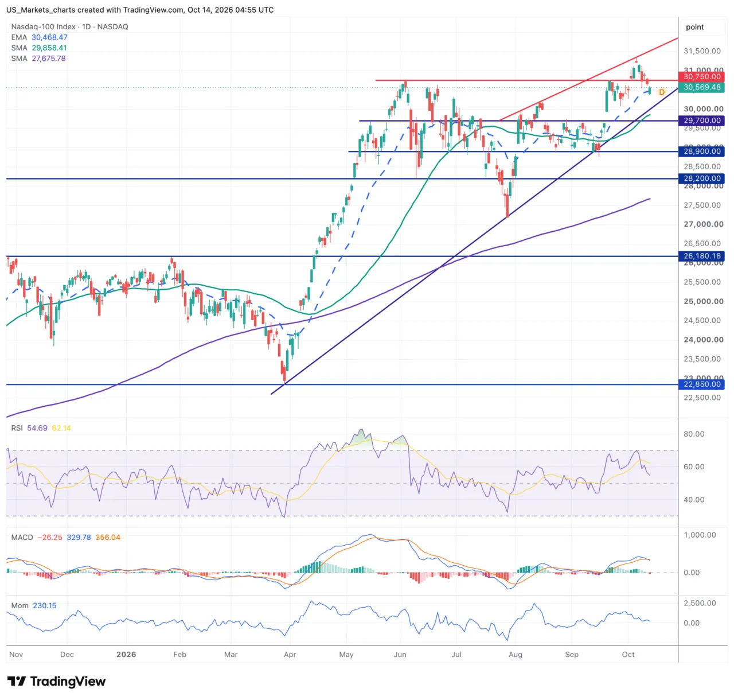Click the 1,000.00 MACD axis tick
Screen dimensions: 734x700
[700, 535]
